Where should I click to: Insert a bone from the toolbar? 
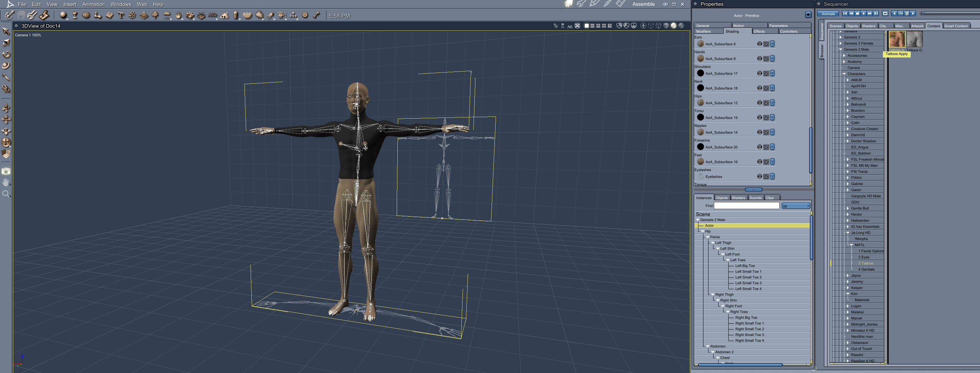pyautogui.click(x=316, y=15)
